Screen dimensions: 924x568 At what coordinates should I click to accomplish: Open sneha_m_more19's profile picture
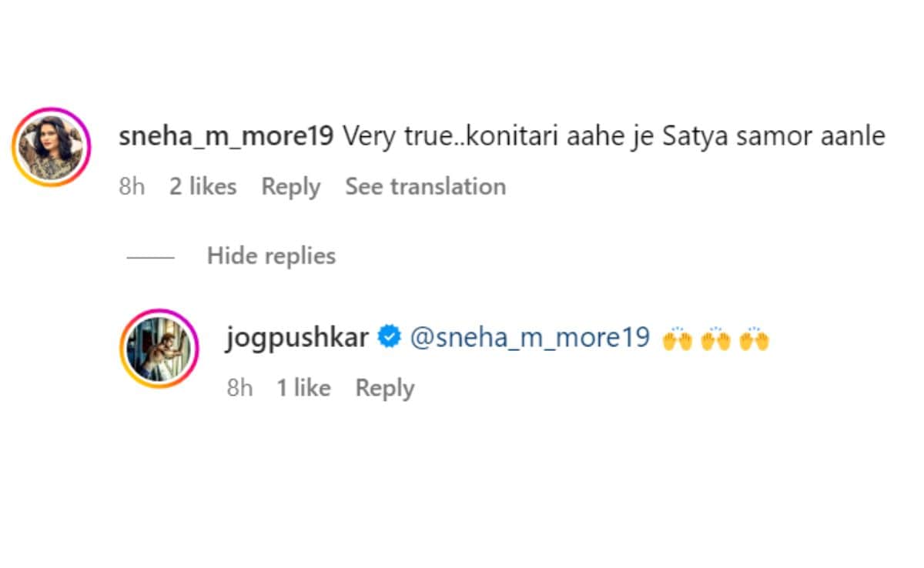click(x=52, y=147)
